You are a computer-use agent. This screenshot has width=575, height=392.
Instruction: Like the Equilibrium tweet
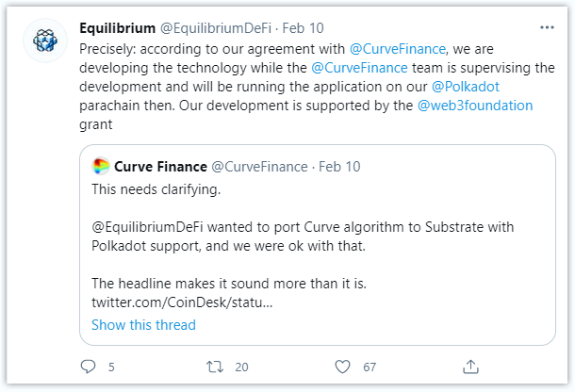click(x=343, y=365)
